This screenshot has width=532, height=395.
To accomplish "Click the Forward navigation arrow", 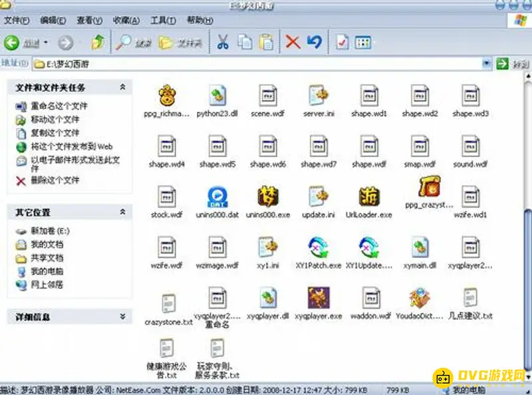I will (65, 43).
